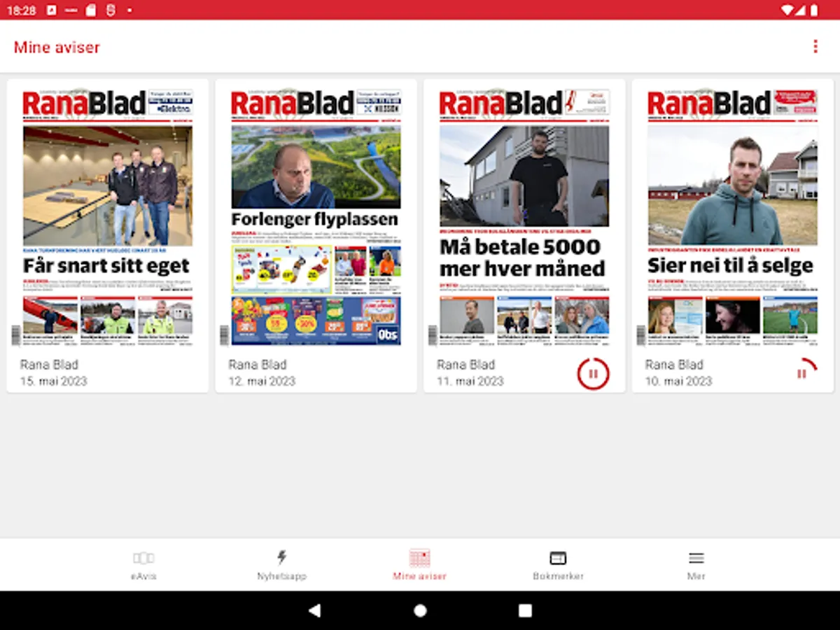Image resolution: width=840 pixels, height=630 pixels.
Task: Open the Forlenger flyplassen issue cover
Action: pos(316,217)
